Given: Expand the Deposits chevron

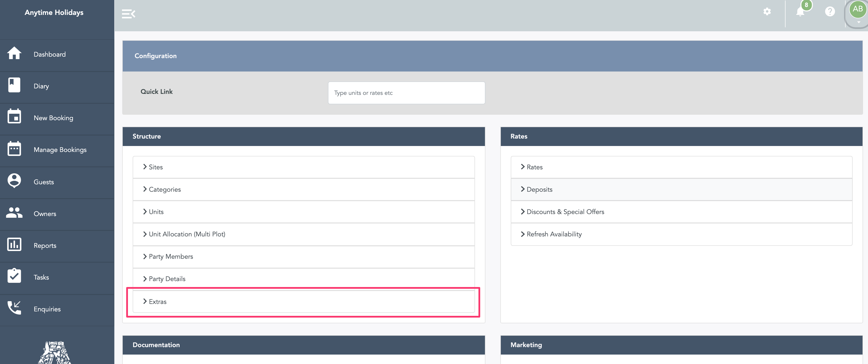Looking at the screenshot, I should [x=523, y=189].
